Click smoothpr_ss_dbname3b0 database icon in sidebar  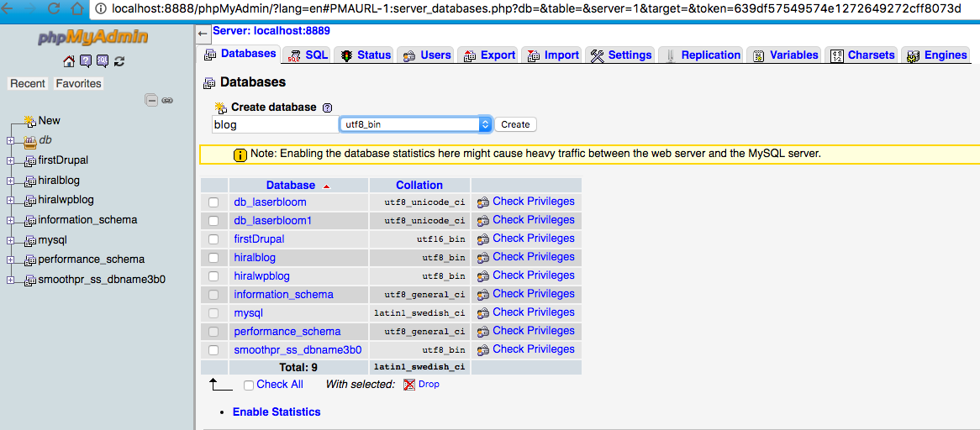(x=30, y=281)
